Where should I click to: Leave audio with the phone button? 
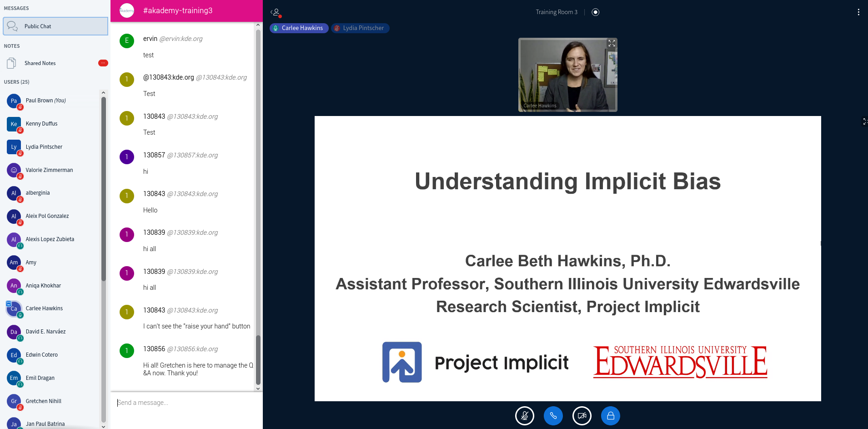coord(553,416)
